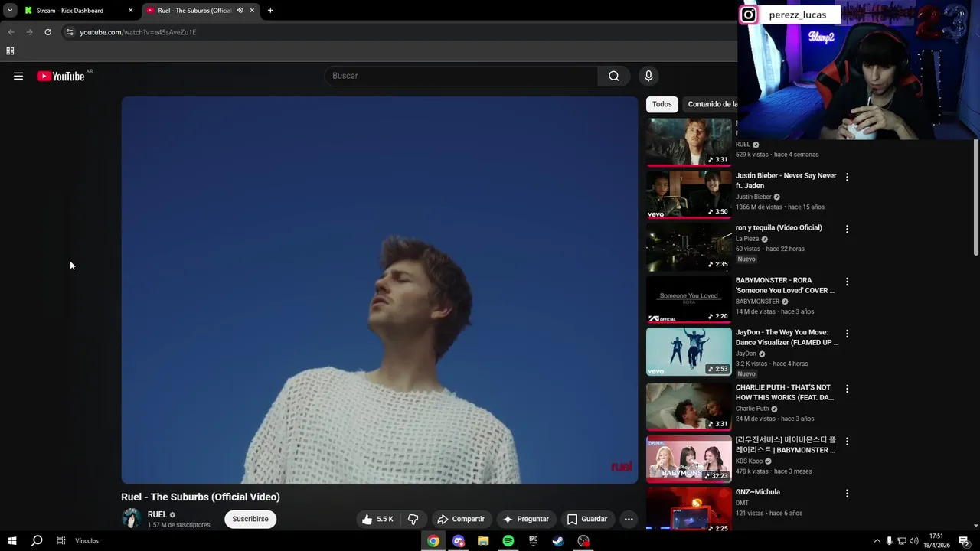This screenshot has width=980, height=551.
Task: Click the BABYMONSTER channel name text
Action: pos(757,302)
